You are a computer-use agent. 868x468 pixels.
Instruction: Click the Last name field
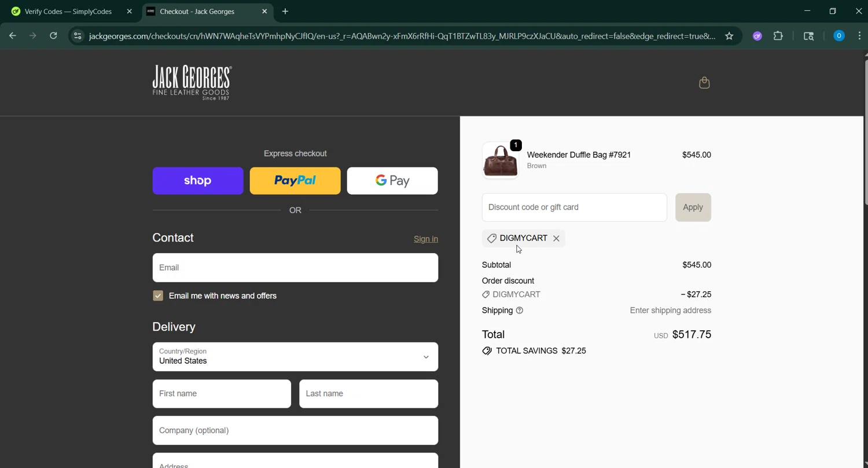click(369, 394)
